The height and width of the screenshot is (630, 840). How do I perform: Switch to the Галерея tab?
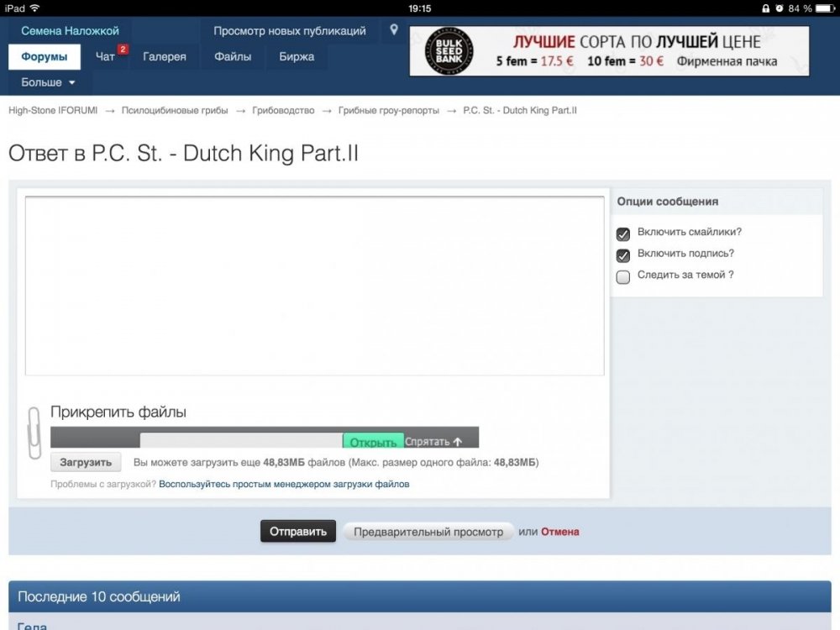[x=165, y=57]
